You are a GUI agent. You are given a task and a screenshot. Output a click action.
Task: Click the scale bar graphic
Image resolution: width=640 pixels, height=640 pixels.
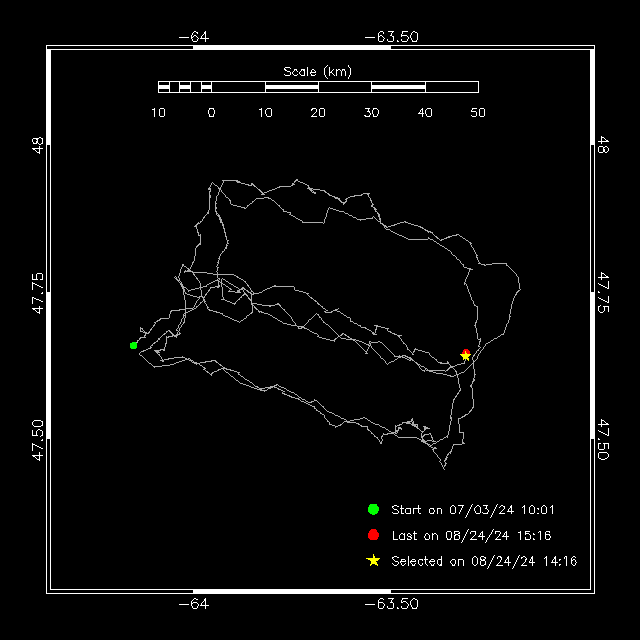coord(318,87)
